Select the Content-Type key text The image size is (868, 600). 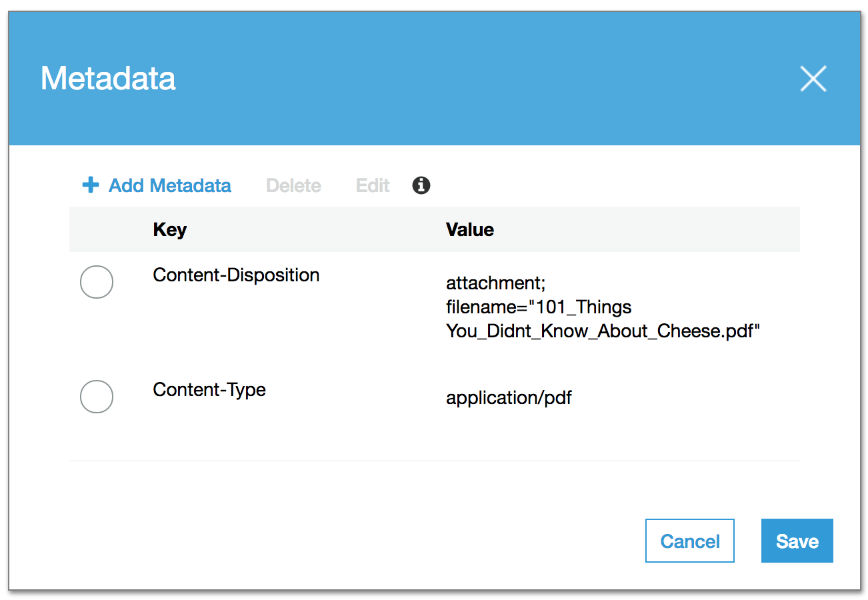[x=209, y=389]
